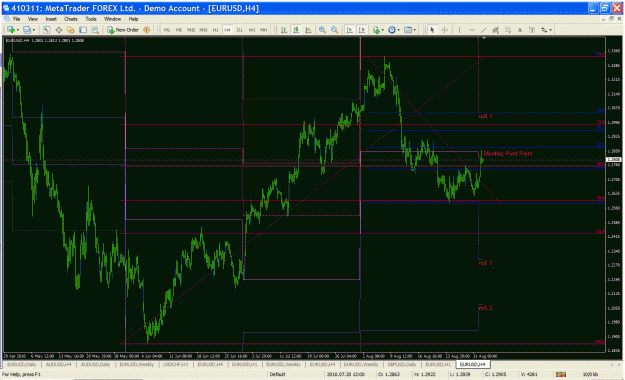Screen dimensions: 625x380
Task: Switch chart to M30 timeframe
Action: [x=203, y=30]
